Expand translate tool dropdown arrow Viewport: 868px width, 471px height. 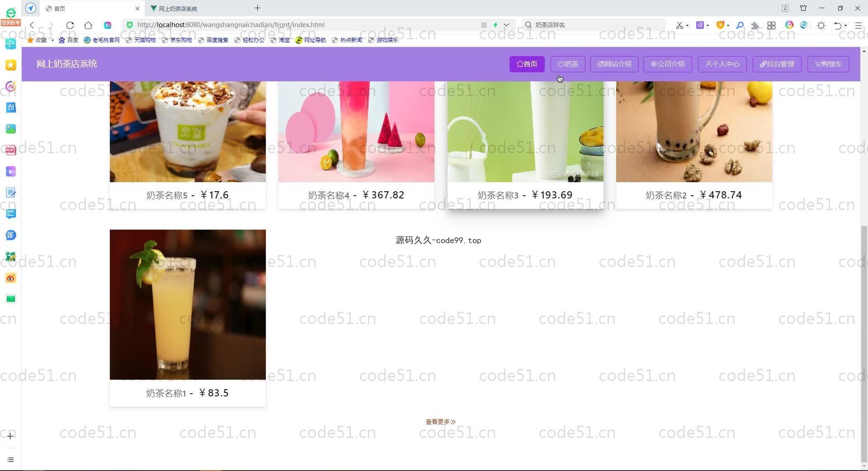click(x=708, y=25)
